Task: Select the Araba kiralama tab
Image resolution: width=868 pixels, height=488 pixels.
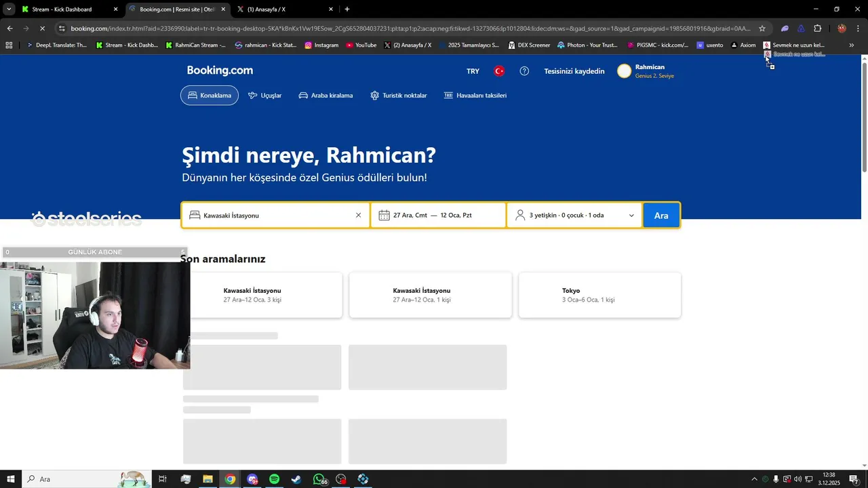Action: point(325,96)
